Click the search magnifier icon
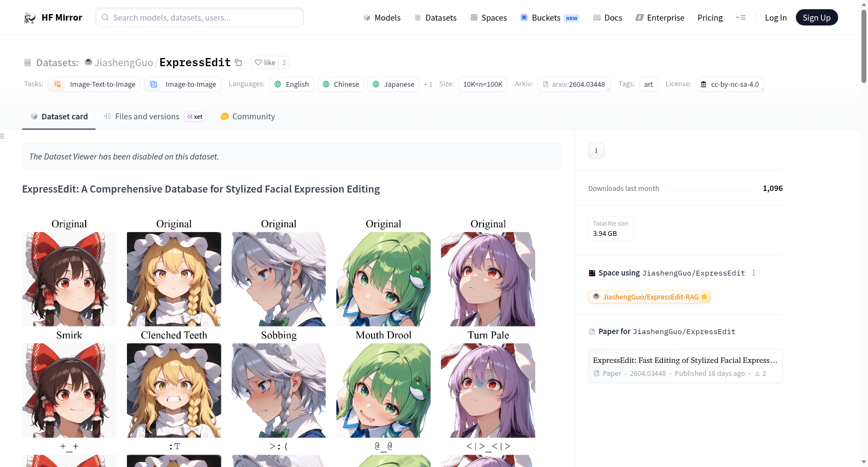Screen dimensions: 868x467 tap(106, 18)
